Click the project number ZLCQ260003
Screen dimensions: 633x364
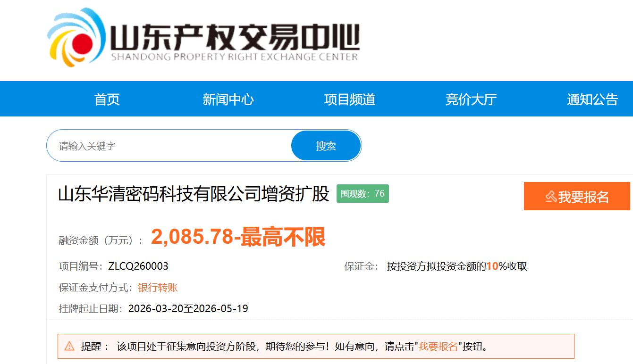[138, 266]
